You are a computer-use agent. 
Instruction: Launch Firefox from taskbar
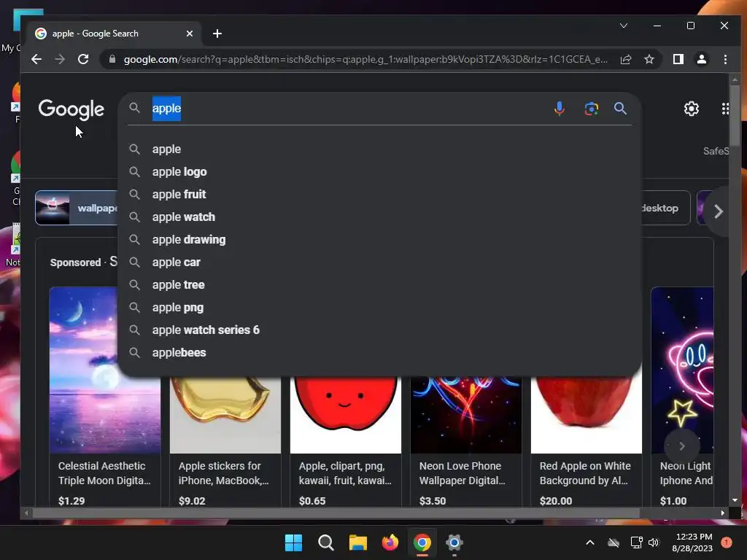(390, 542)
